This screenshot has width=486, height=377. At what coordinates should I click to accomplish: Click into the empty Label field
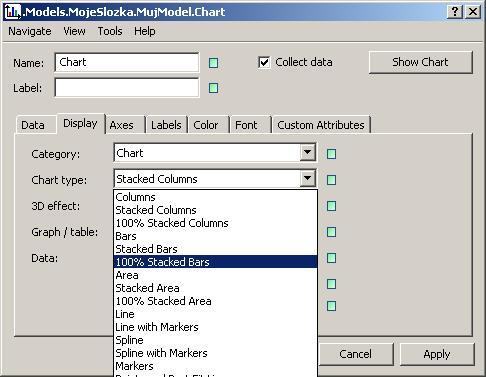(127, 88)
